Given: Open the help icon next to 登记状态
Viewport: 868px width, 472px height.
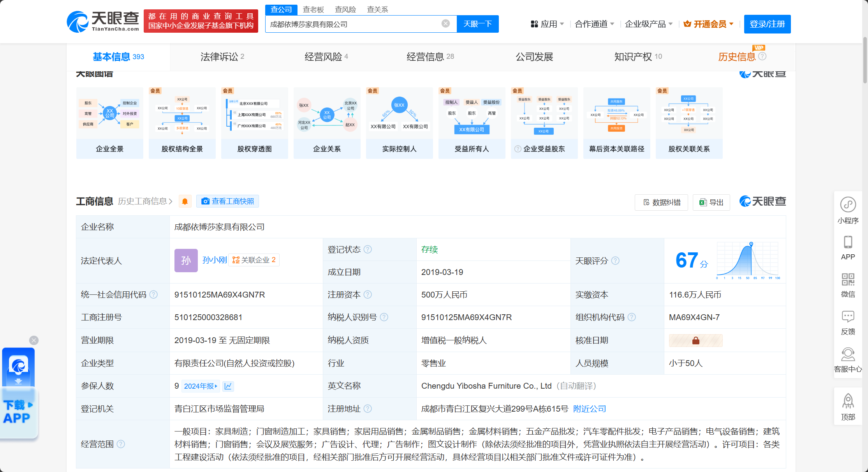Looking at the screenshot, I should (368, 249).
